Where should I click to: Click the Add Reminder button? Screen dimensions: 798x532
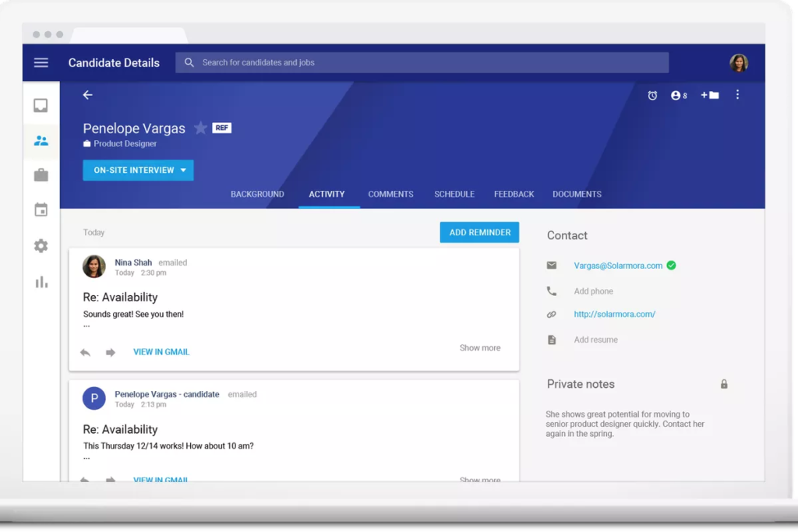(479, 232)
